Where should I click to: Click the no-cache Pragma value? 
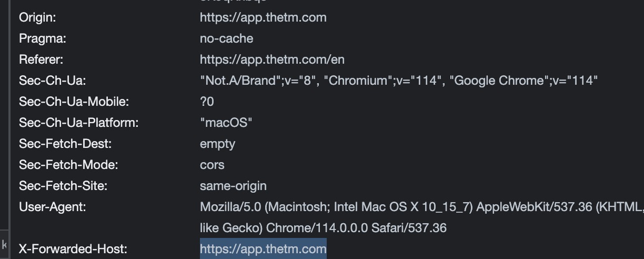pyautogui.click(x=226, y=38)
